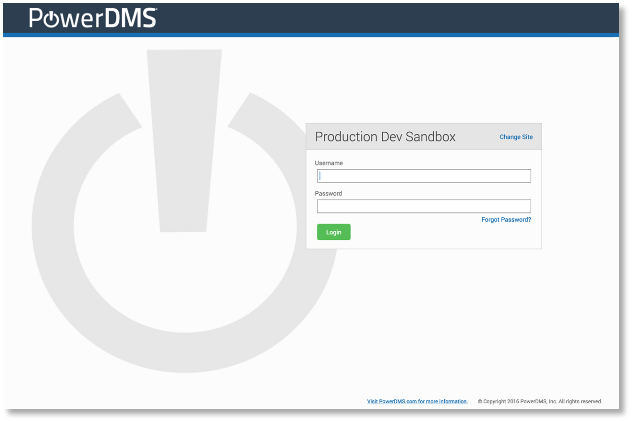
Task: Click the Username label text
Action: (x=329, y=162)
